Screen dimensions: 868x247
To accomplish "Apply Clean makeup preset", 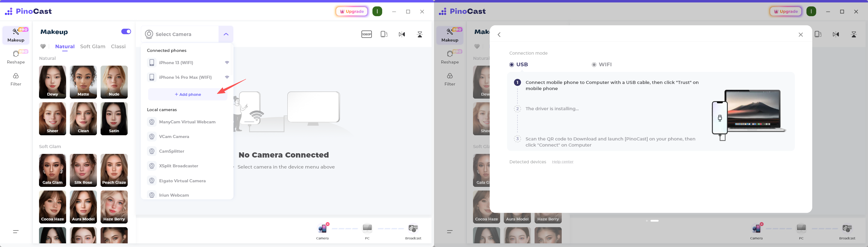I will [83, 119].
